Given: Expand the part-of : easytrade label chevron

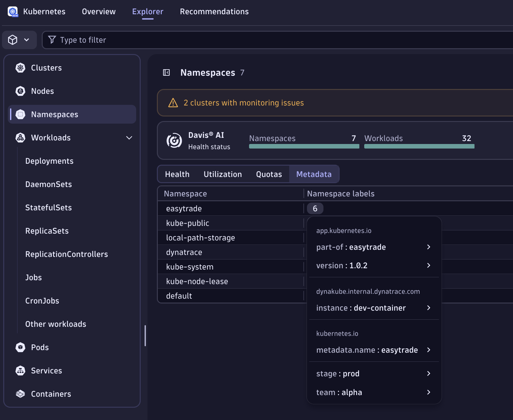Looking at the screenshot, I should 429,247.
